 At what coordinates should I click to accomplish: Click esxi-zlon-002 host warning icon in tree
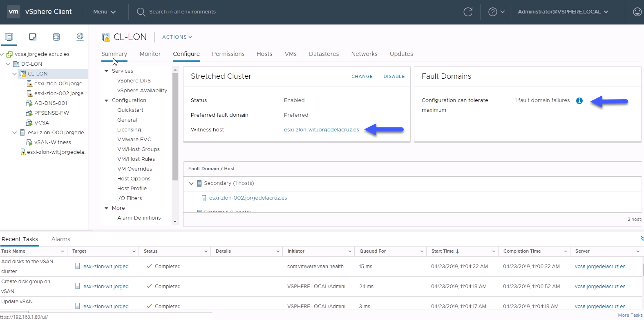click(x=29, y=93)
